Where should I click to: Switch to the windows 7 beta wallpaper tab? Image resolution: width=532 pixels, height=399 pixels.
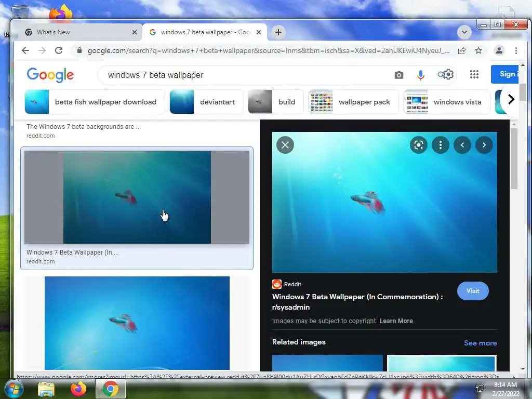[205, 32]
